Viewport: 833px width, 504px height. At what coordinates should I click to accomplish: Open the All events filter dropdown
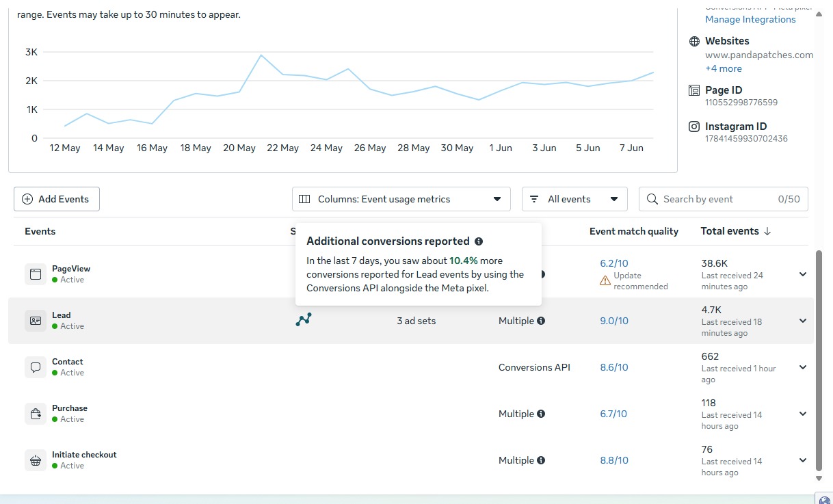tap(574, 199)
